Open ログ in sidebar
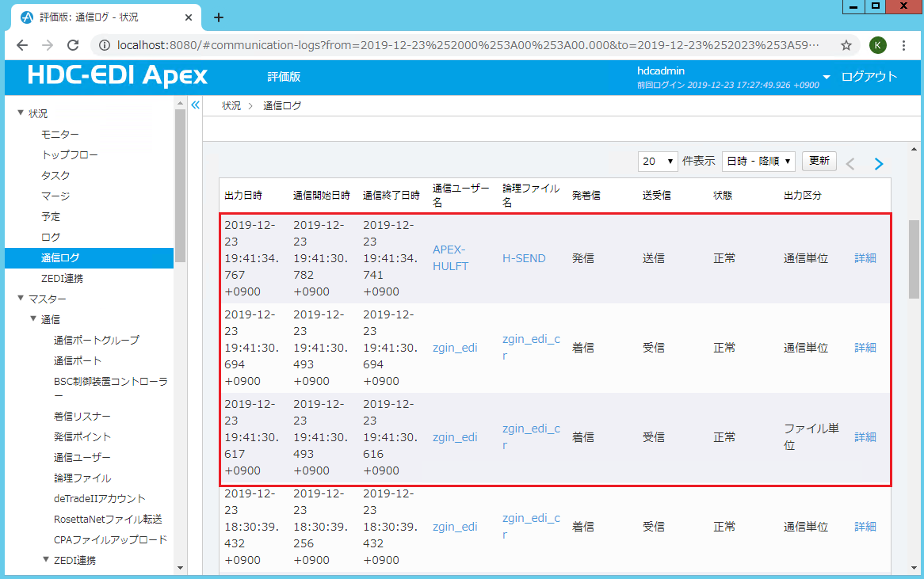Screen dimensions: 924x579 [x=51, y=238]
